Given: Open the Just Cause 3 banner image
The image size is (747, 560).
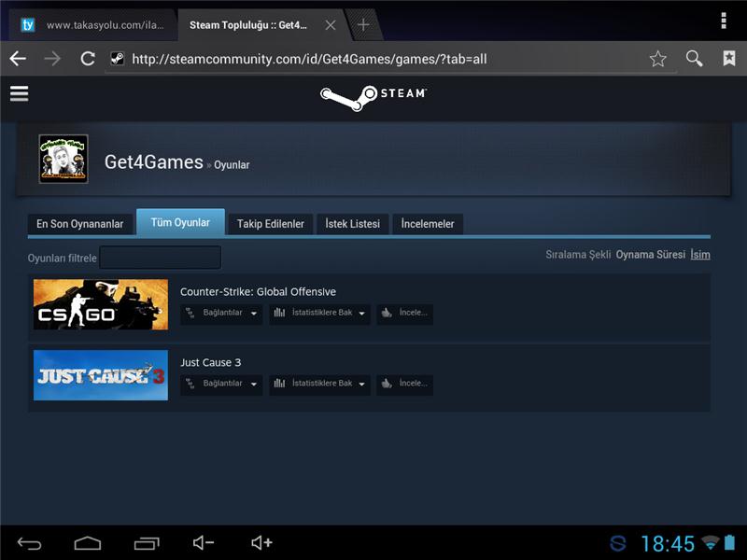Looking at the screenshot, I should click(101, 375).
